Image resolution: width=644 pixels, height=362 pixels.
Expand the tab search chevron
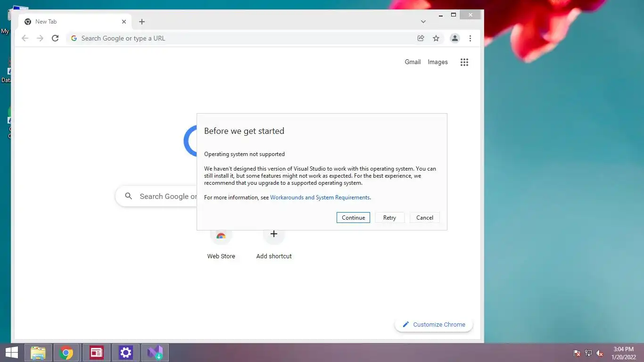tap(423, 22)
